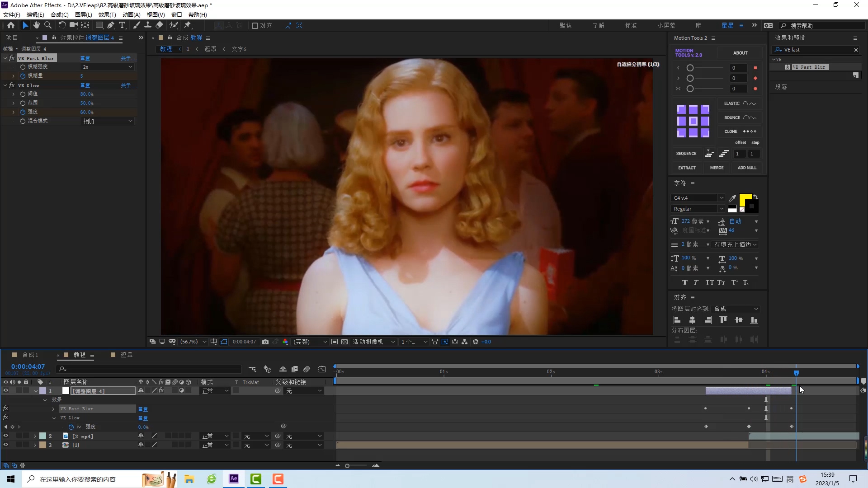Screen dimensions: 868x488
Task: Click the yellow fill color swatch
Action: pyautogui.click(x=745, y=199)
